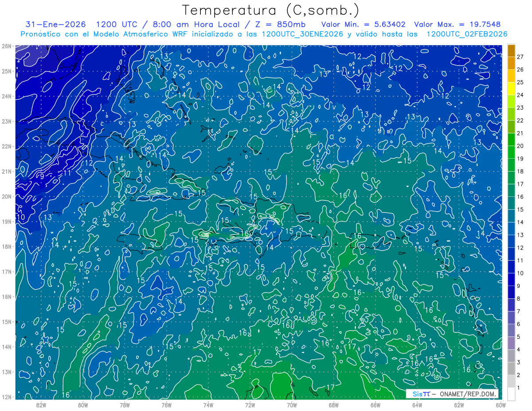Screen dimensions: 532x411
Task: Click the 68W longitude axis label
Action: coord(333,405)
